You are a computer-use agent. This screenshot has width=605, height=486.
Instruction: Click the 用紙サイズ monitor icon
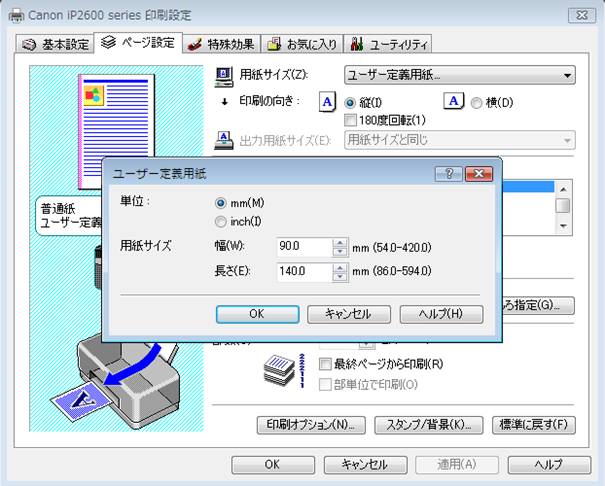pyautogui.click(x=224, y=77)
